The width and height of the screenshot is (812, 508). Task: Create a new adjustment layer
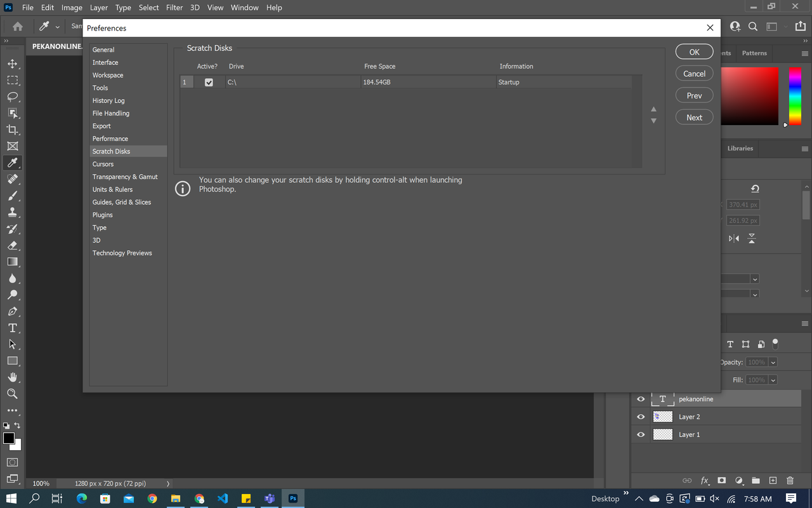[x=739, y=481]
